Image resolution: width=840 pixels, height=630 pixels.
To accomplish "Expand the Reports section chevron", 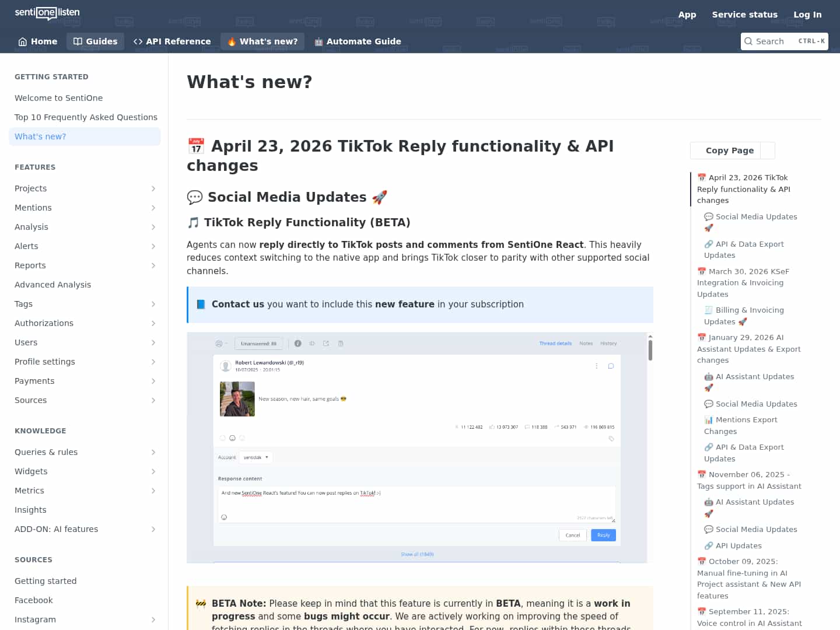I will pyautogui.click(x=153, y=265).
